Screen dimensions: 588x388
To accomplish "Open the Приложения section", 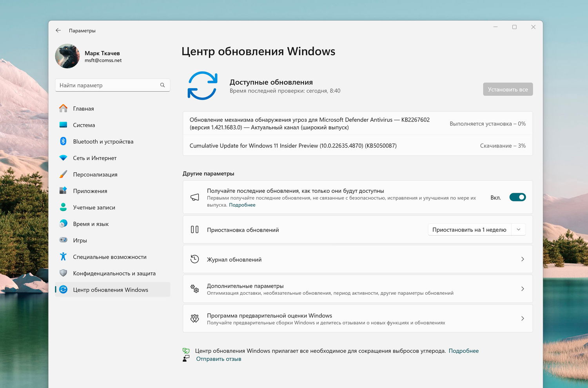I will point(113,191).
